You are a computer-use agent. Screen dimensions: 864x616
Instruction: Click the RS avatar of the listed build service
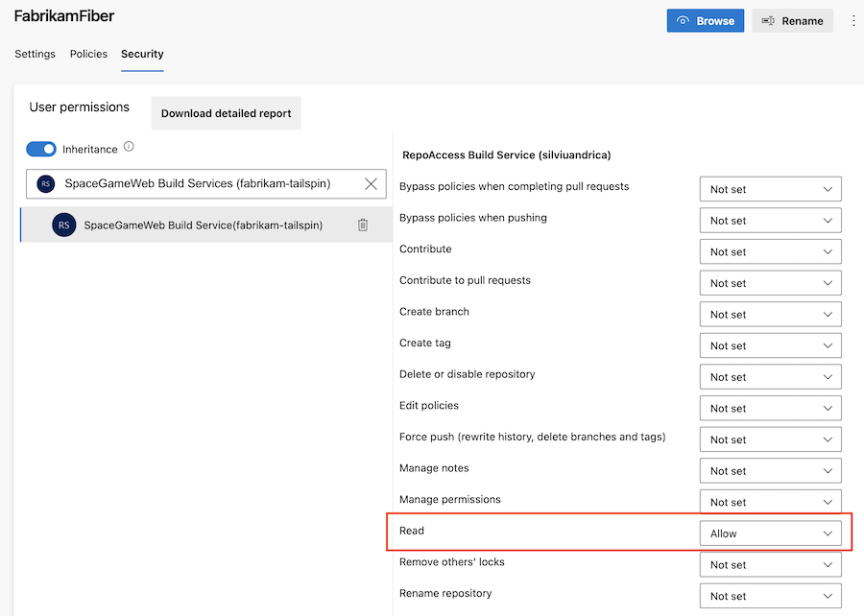coord(63,225)
